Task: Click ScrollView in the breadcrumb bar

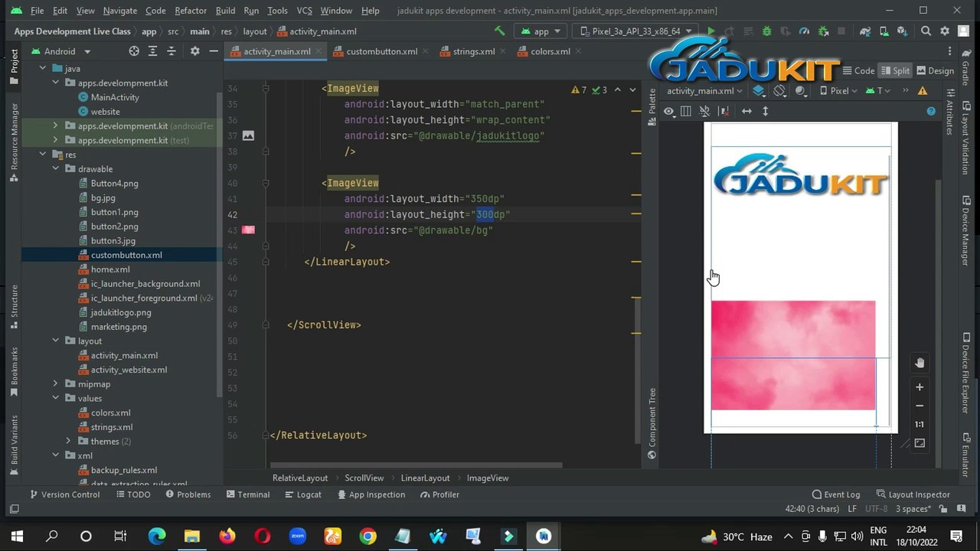Action: point(364,478)
